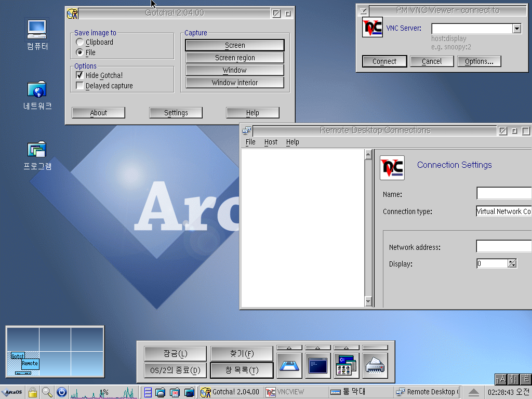Open the Host menu
This screenshot has height=399, width=532.
[x=271, y=142]
